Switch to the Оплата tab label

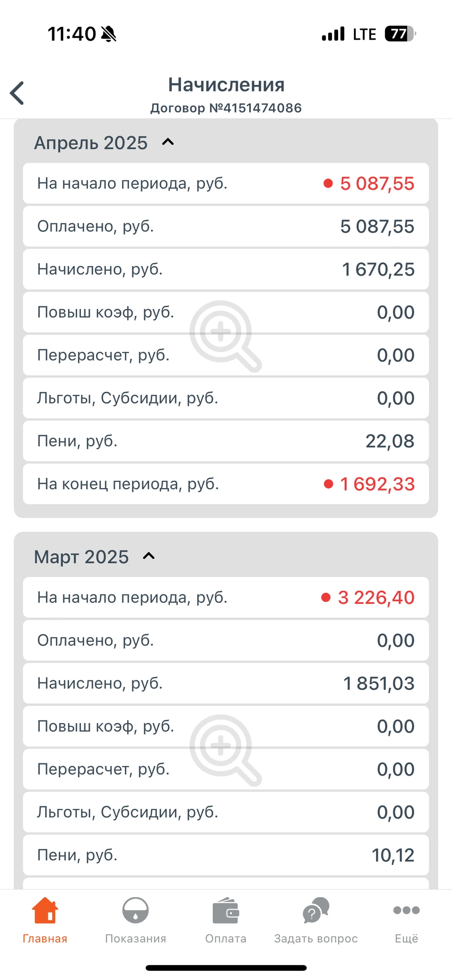pyautogui.click(x=226, y=939)
